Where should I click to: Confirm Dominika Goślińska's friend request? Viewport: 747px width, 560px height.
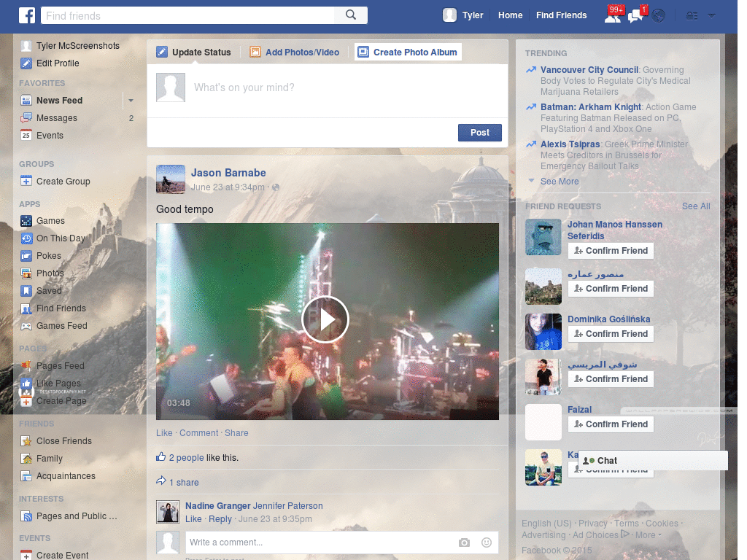[611, 333]
